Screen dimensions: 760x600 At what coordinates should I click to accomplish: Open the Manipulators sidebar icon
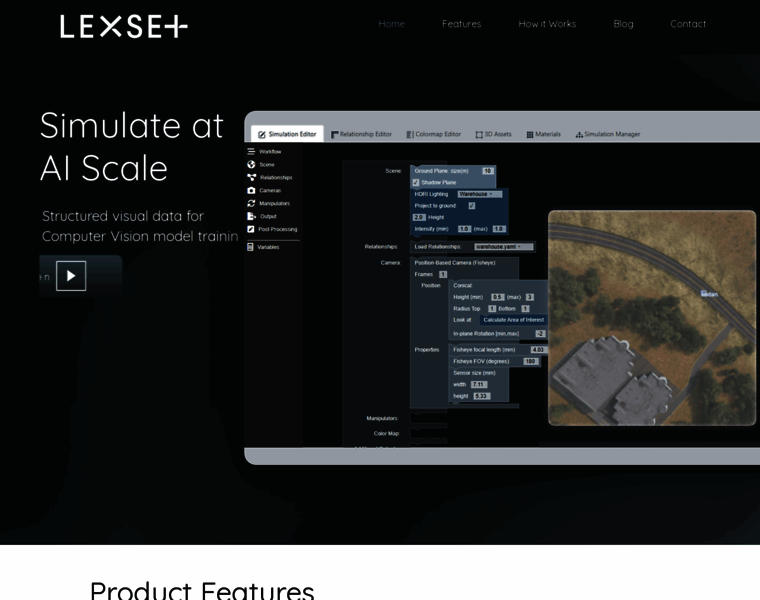[251, 203]
